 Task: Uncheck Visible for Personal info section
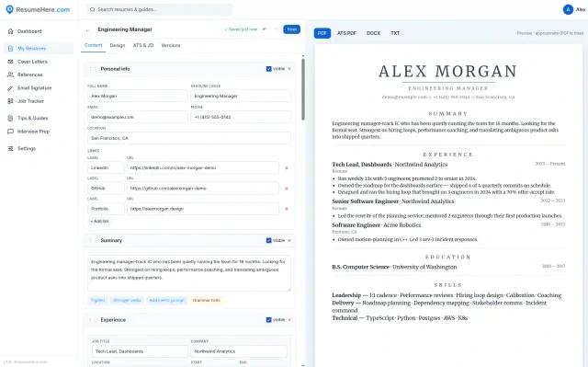(x=269, y=69)
